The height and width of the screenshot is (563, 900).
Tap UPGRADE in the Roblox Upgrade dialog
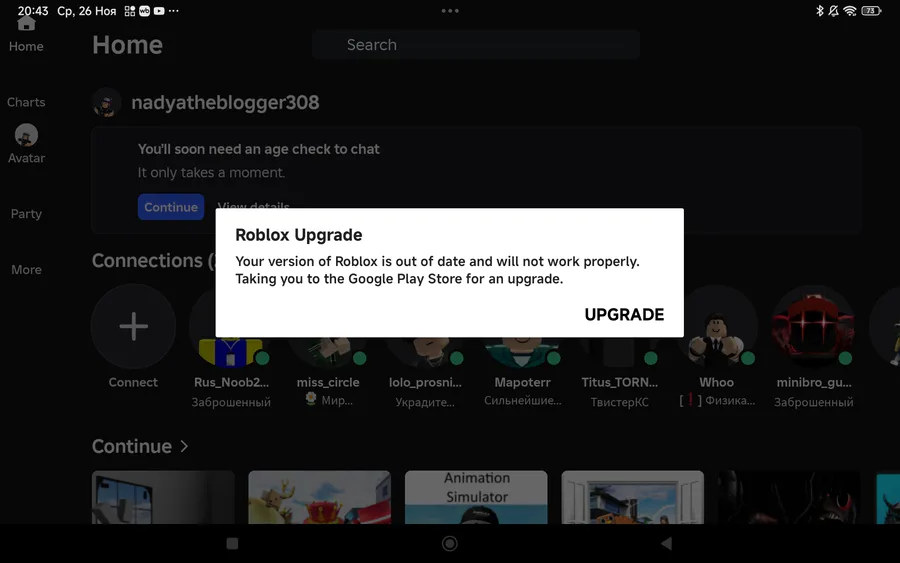[x=624, y=314]
